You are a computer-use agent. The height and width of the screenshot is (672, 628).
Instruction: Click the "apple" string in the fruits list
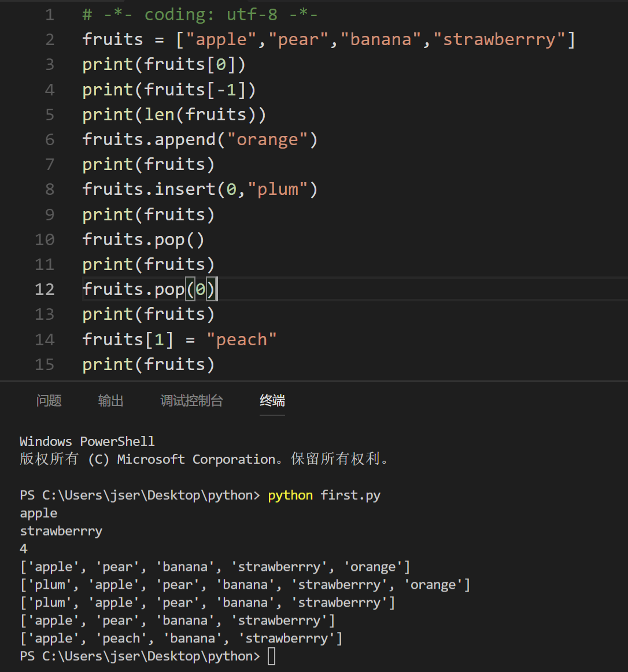pyautogui.click(x=221, y=39)
